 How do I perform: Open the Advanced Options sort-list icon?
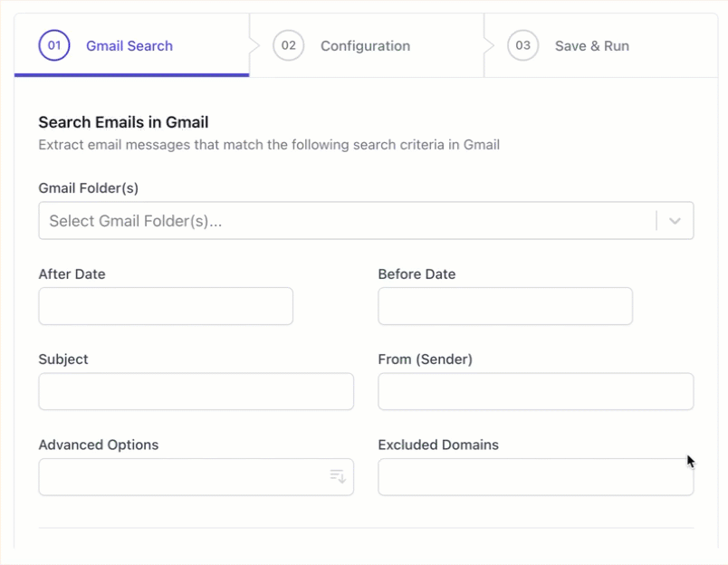[x=338, y=476]
